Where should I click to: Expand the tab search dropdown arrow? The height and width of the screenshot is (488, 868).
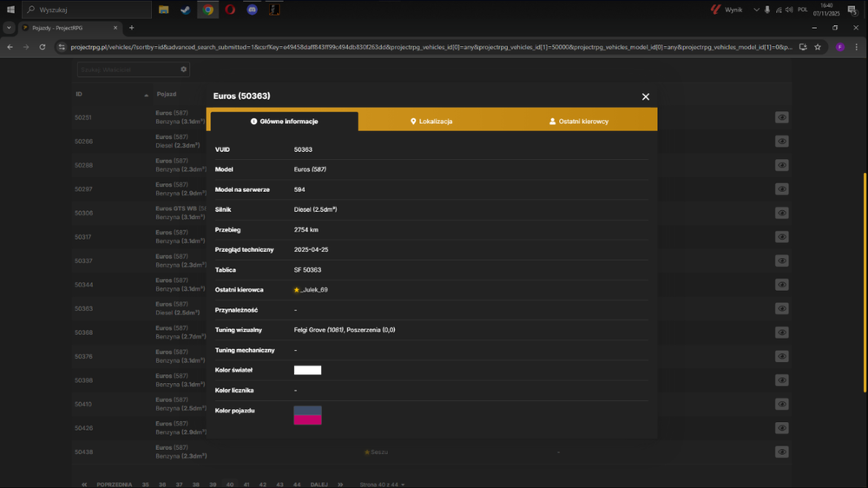pyautogui.click(x=9, y=28)
